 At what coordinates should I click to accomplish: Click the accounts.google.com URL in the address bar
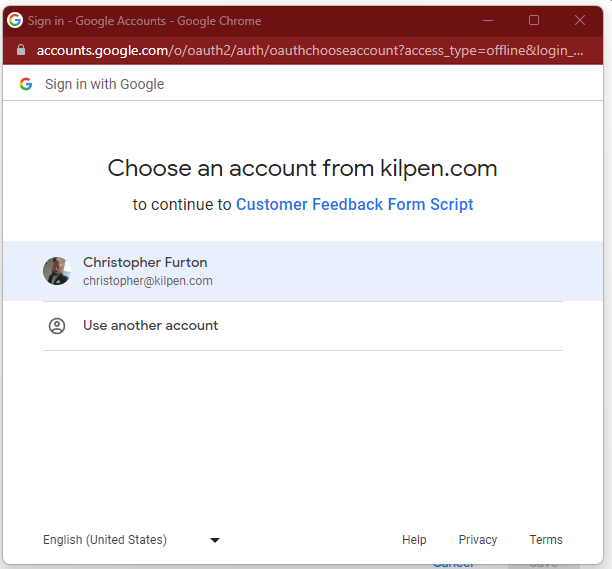310,50
